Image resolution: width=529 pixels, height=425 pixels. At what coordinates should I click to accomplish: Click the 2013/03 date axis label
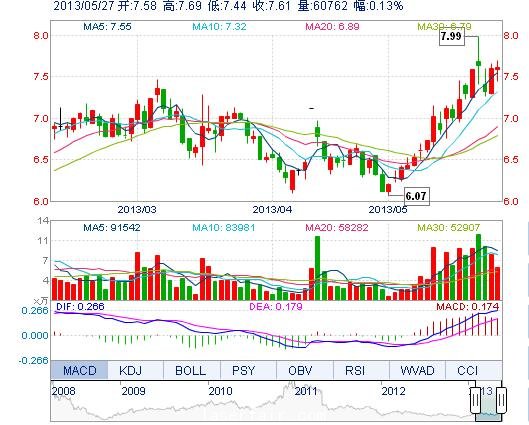coord(137,209)
